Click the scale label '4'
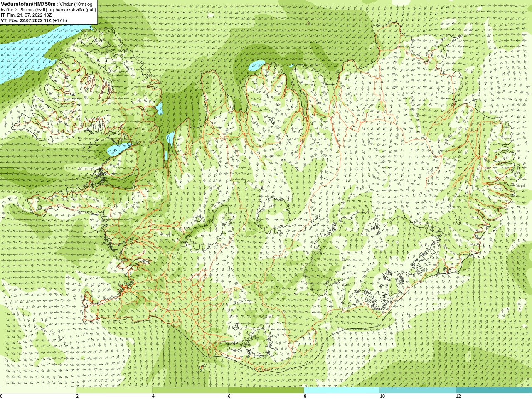532x399 pixels. click(153, 396)
